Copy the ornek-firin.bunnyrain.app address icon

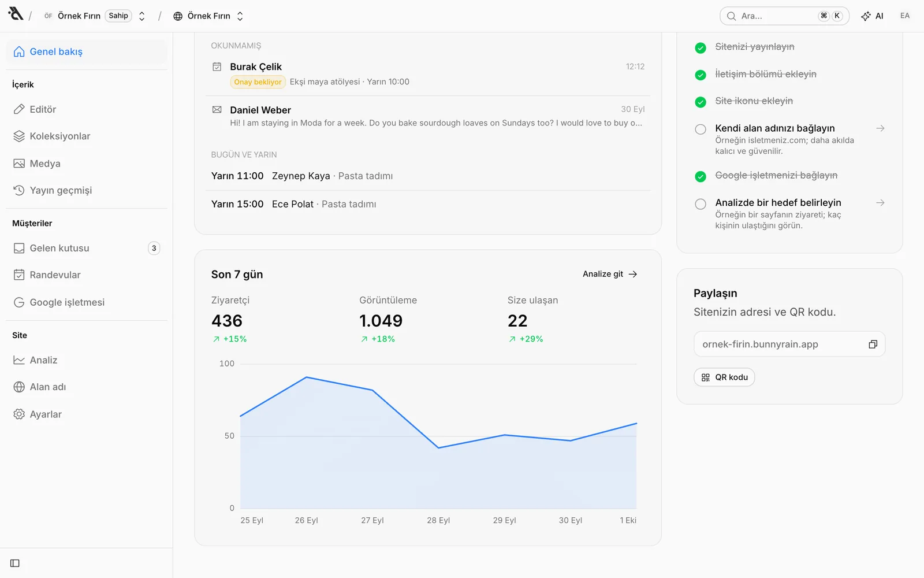[x=873, y=344]
